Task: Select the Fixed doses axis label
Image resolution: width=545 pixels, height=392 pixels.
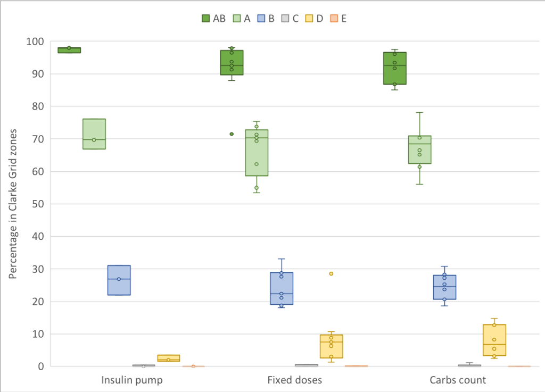Action: [294, 380]
